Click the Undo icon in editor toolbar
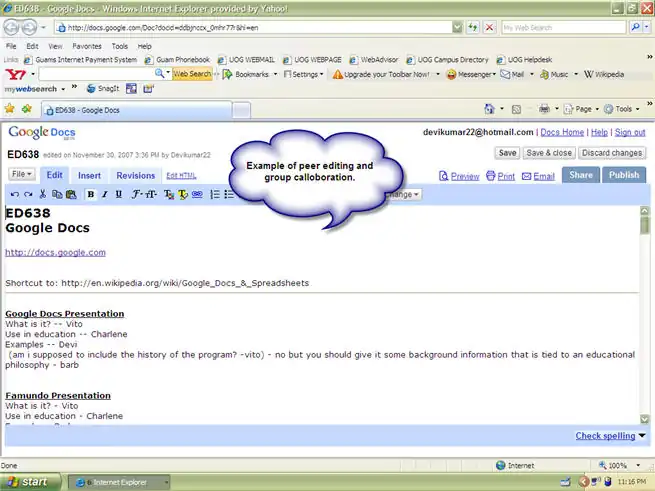Viewport: 655px width, 491px height. (x=14, y=194)
